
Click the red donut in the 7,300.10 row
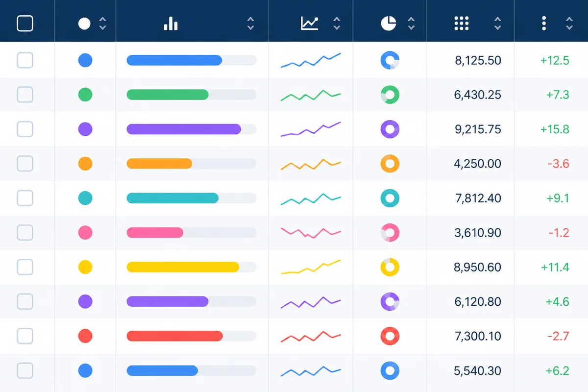point(390,336)
